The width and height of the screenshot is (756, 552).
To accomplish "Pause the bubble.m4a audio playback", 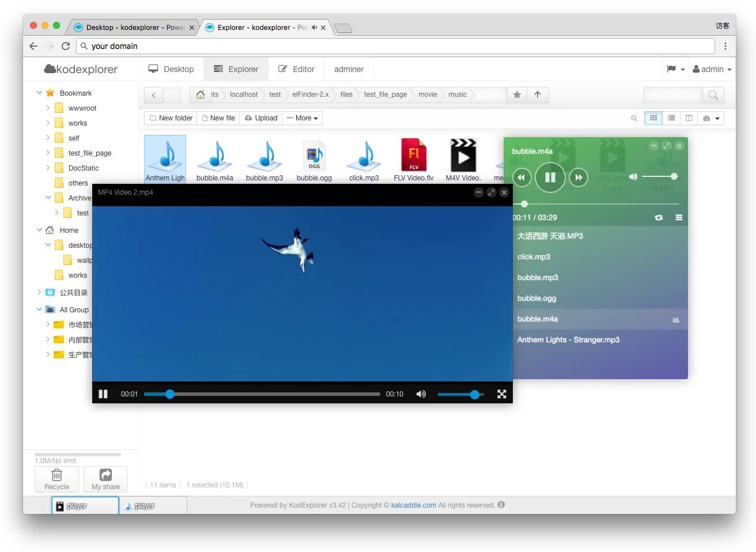I will click(x=550, y=177).
